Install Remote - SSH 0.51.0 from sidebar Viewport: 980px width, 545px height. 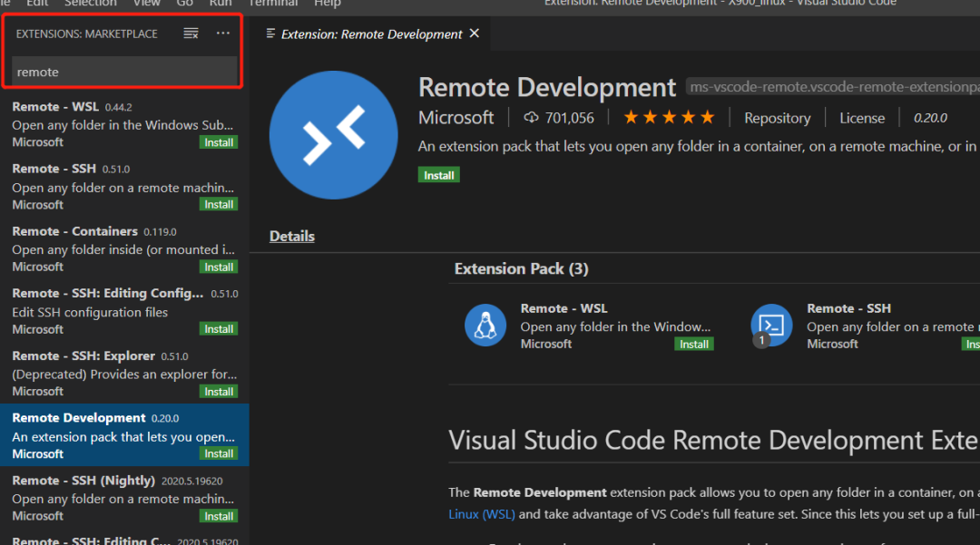219,204
